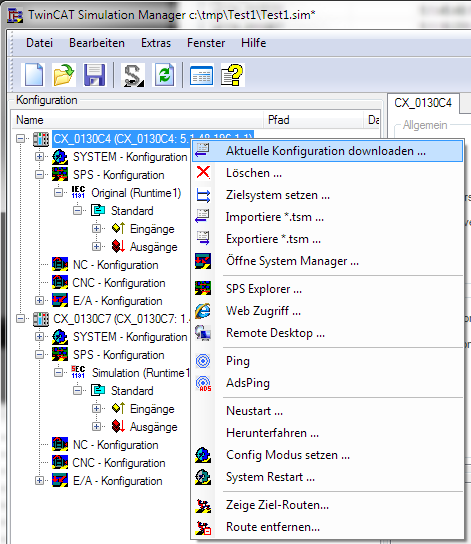Viewport: 471px width, 544px height.
Task: Open the Fenster menu
Action: coord(206,43)
